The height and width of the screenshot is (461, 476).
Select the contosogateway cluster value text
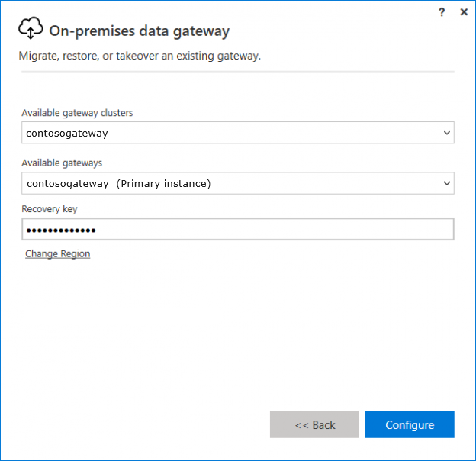click(67, 133)
